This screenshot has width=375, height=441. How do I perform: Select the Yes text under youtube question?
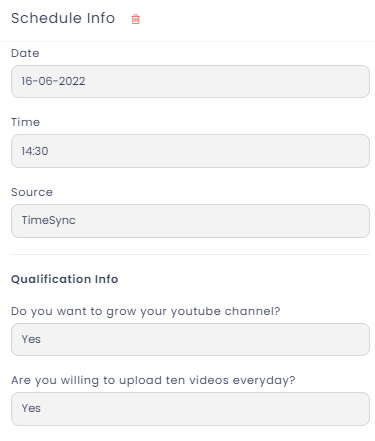[x=31, y=339]
